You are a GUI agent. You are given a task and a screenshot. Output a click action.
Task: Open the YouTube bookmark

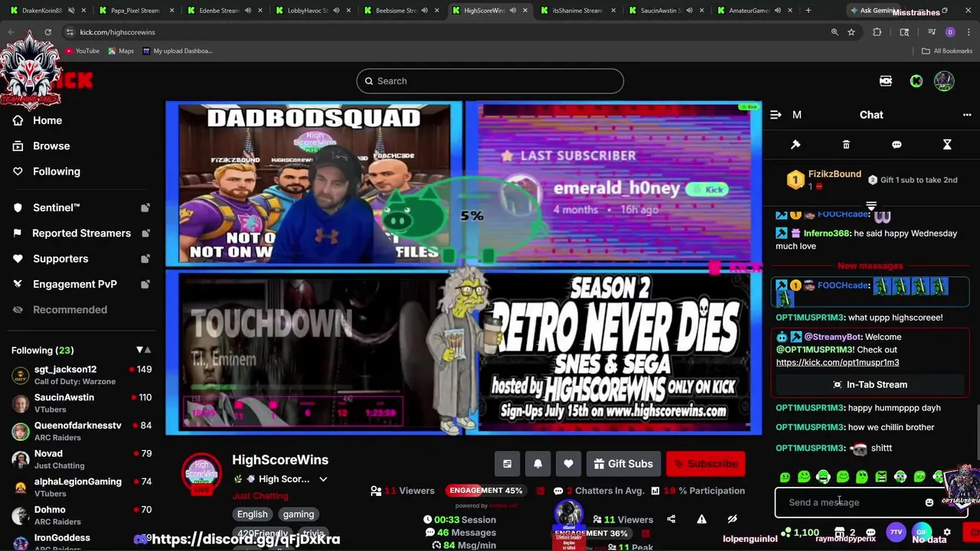[x=82, y=51]
